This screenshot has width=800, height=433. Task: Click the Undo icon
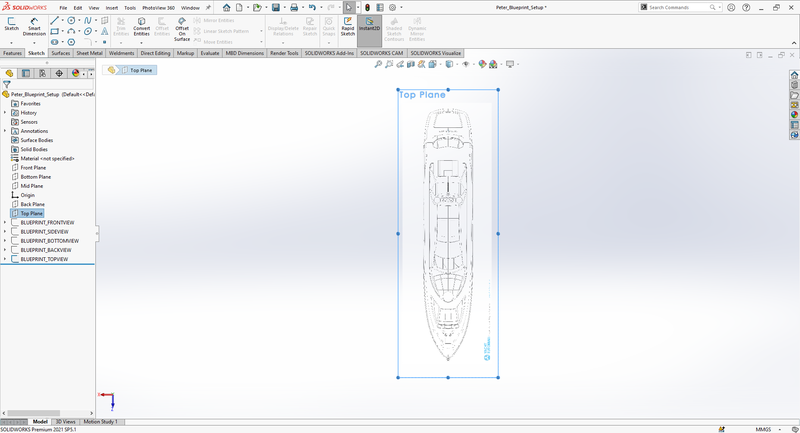click(312, 8)
